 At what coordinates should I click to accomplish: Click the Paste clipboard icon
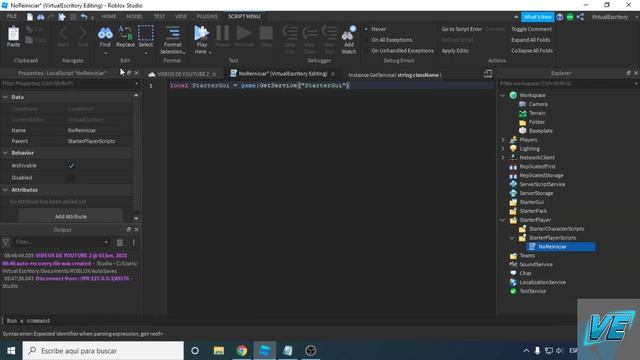[13, 33]
